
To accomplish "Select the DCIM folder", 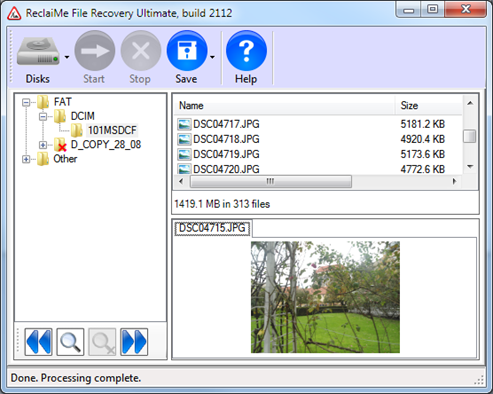I will (x=83, y=116).
